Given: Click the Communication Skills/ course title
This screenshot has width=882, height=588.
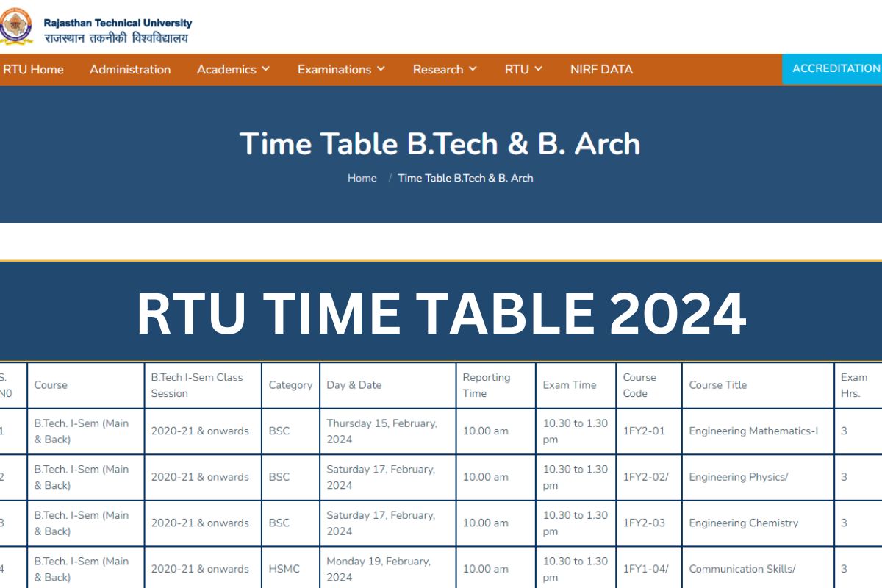Looking at the screenshot, I should (x=742, y=569).
